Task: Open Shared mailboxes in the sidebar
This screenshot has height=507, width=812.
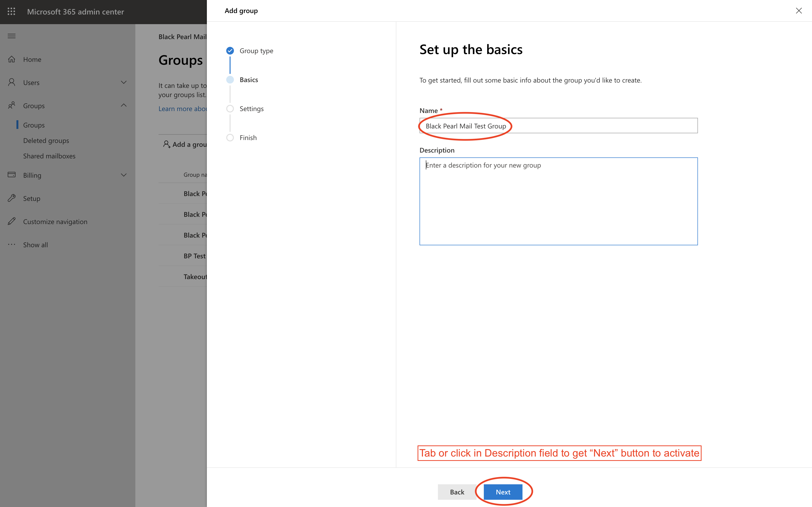Action: [49, 156]
